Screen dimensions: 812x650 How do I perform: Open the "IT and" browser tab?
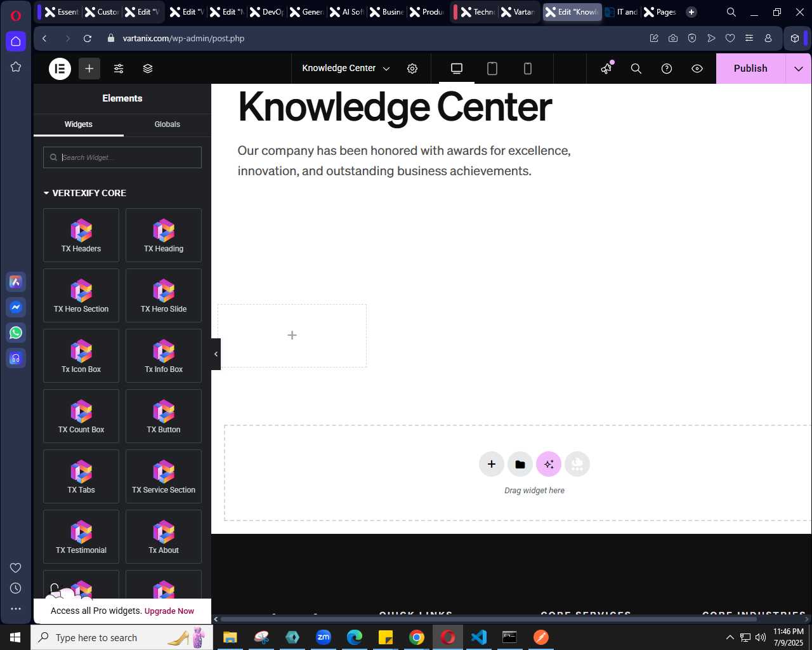[x=622, y=12]
